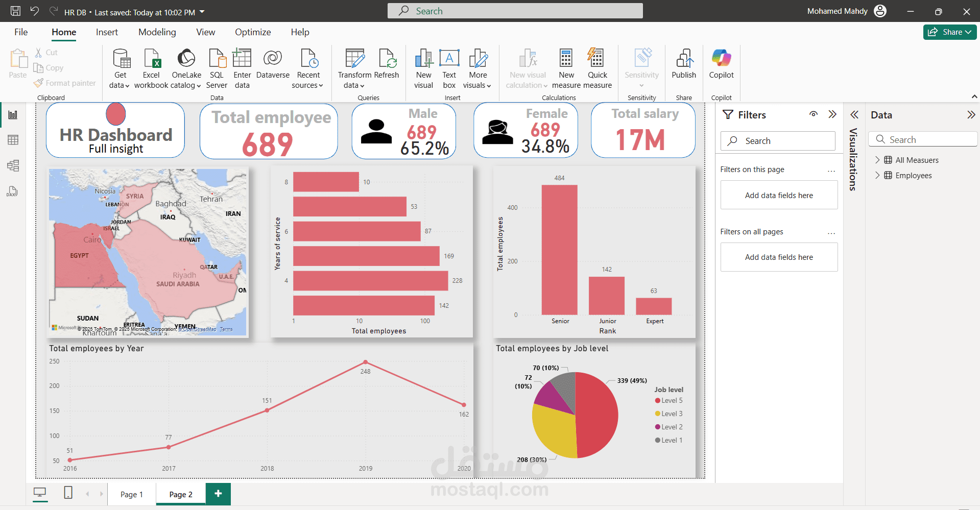
Task: Open More visuals gallery
Action: point(477,69)
